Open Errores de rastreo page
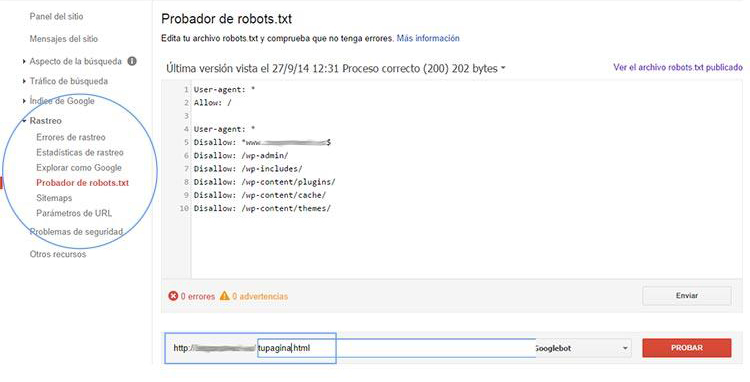 (71, 137)
